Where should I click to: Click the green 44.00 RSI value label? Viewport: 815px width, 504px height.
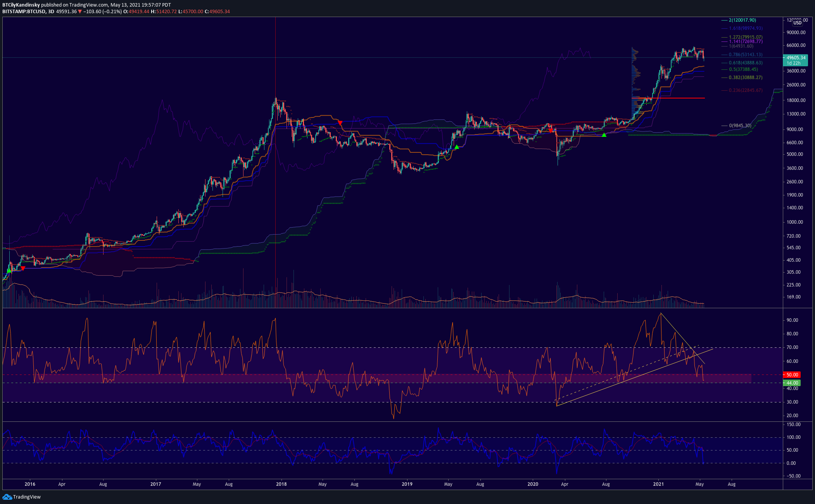pos(792,383)
